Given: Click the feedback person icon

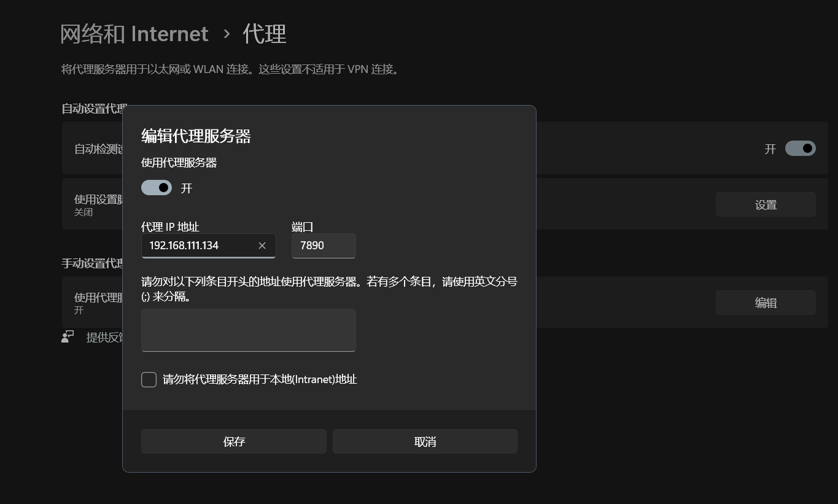Looking at the screenshot, I should (x=68, y=336).
